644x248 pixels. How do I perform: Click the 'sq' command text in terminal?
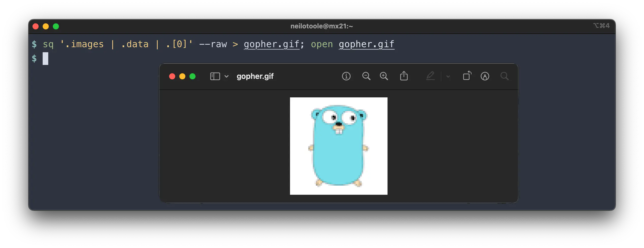pyautogui.click(x=48, y=45)
